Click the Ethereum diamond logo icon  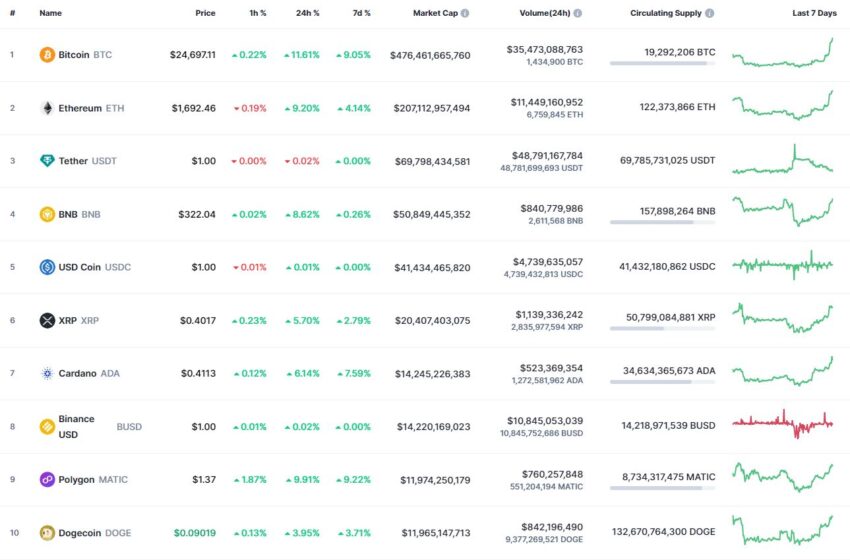47,108
